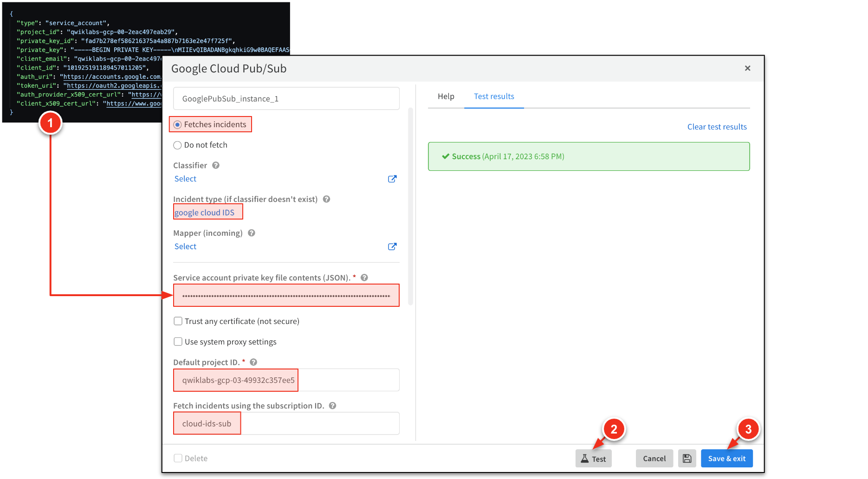
Task: Check Use system proxy settings
Action: click(x=178, y=342)
